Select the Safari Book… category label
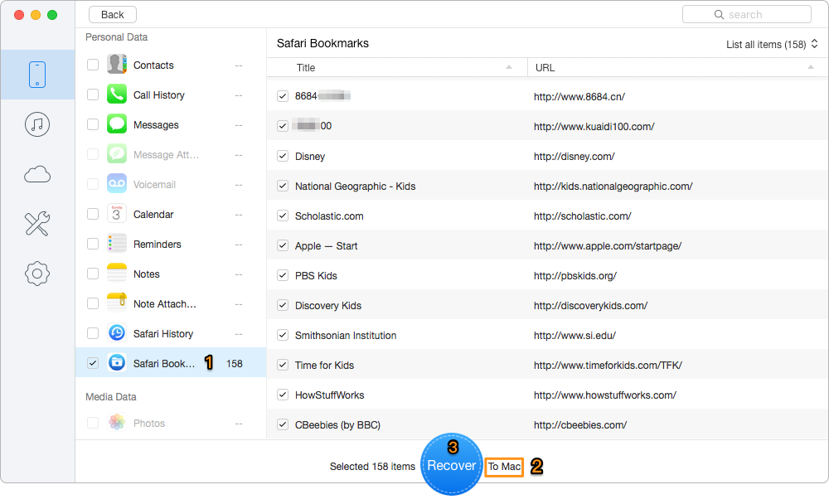The image size is (829, 504). [x=164, y=363]
